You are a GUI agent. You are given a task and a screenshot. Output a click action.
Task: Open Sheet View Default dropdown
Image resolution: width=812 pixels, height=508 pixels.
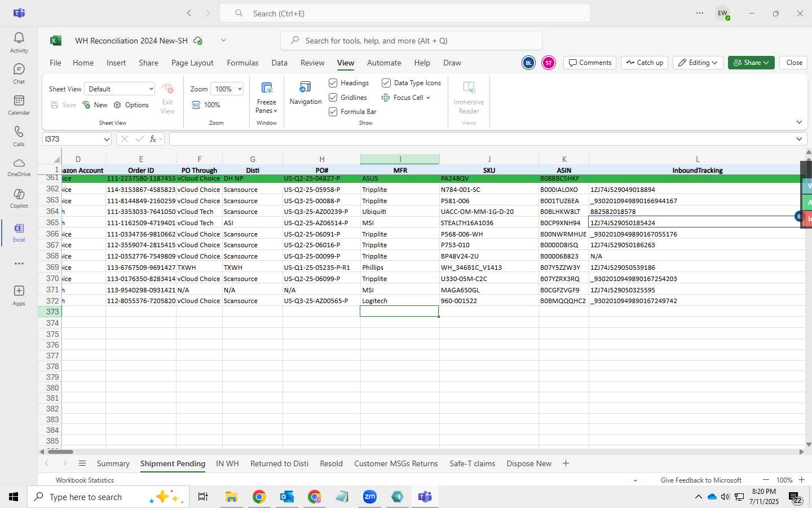[120, 89]
